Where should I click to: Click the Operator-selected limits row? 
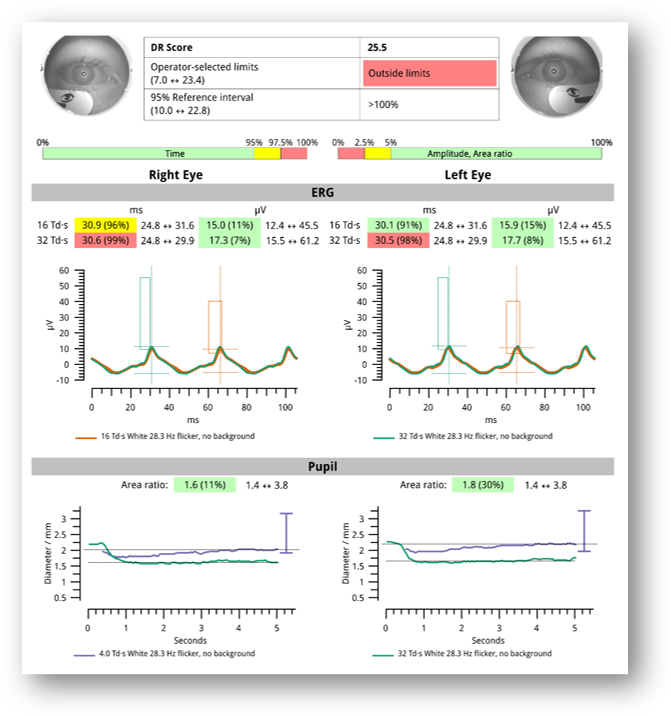point(252,73)
